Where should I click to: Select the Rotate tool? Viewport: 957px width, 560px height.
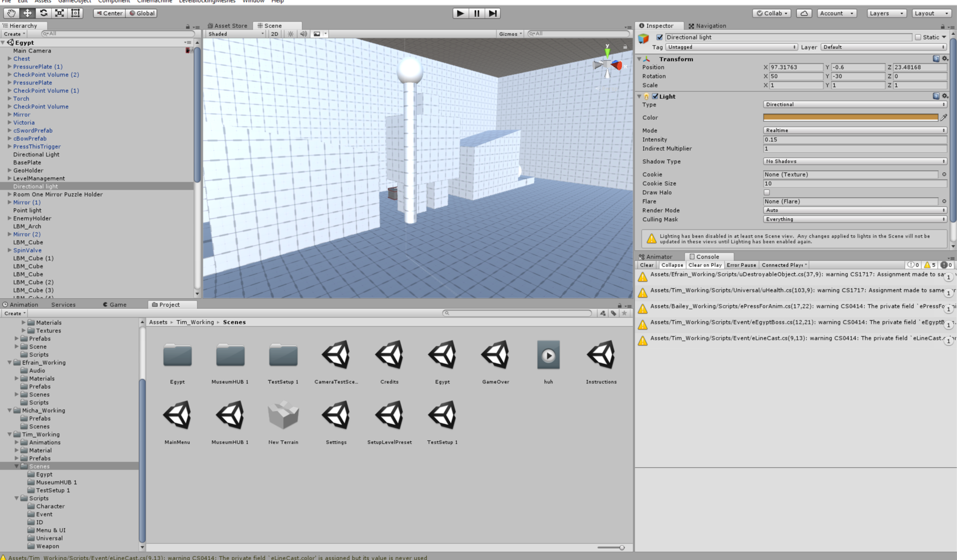(x=44, y=13)
